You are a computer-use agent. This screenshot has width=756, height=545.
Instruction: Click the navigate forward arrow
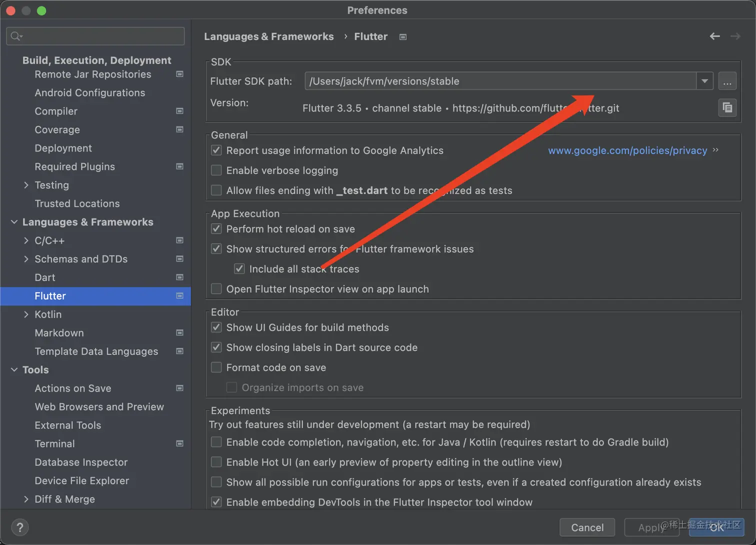click(x=735, y=36)
